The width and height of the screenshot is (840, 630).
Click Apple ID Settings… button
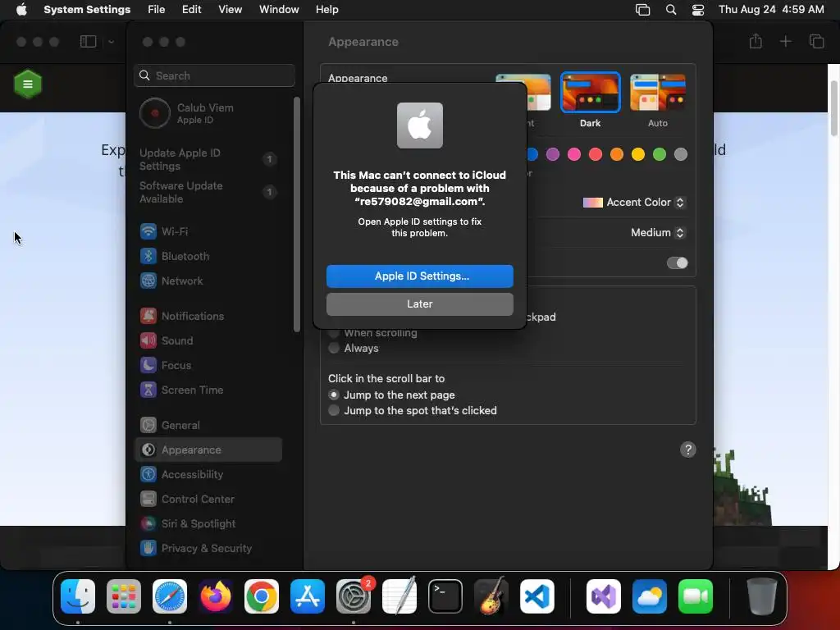420,276
